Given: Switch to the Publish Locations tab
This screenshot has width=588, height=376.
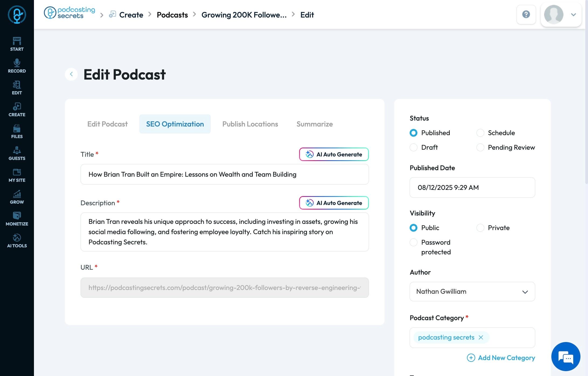Looking at the screenshot, I should click(x=250, y=124).
